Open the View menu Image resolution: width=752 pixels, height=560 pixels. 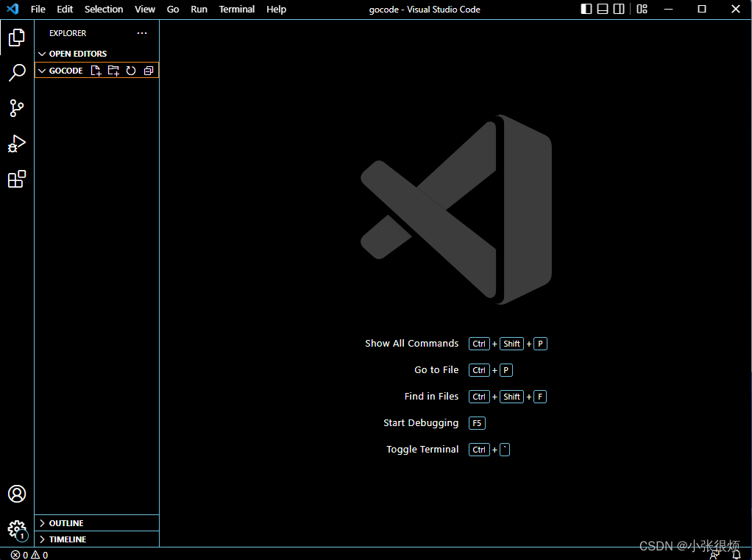pyautogui.click(x=145, y=9)
